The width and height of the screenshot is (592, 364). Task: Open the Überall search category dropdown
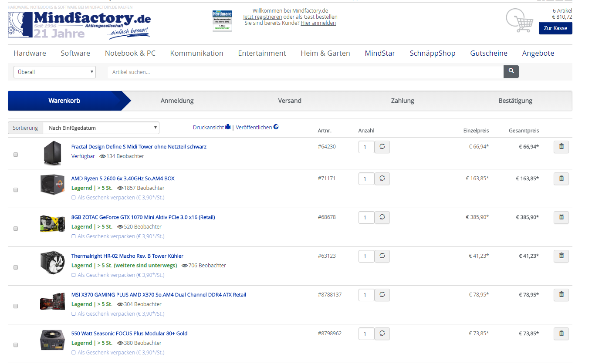[55, 72]
